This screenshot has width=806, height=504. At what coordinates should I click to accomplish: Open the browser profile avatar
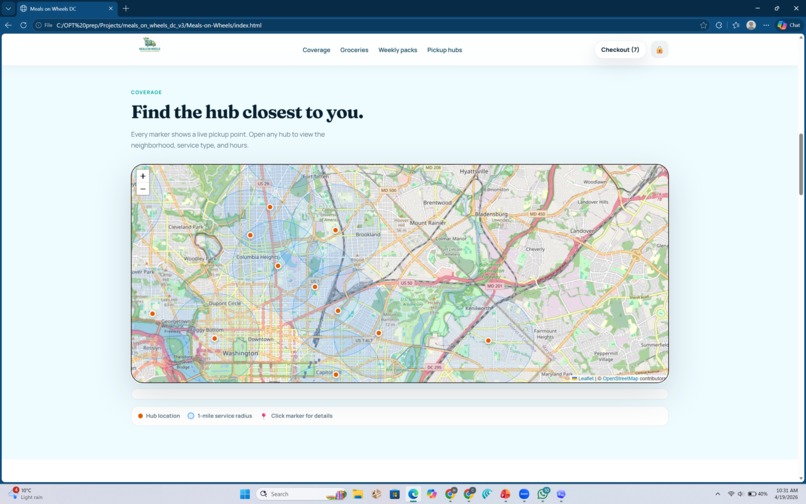click(x=751, y=25)
